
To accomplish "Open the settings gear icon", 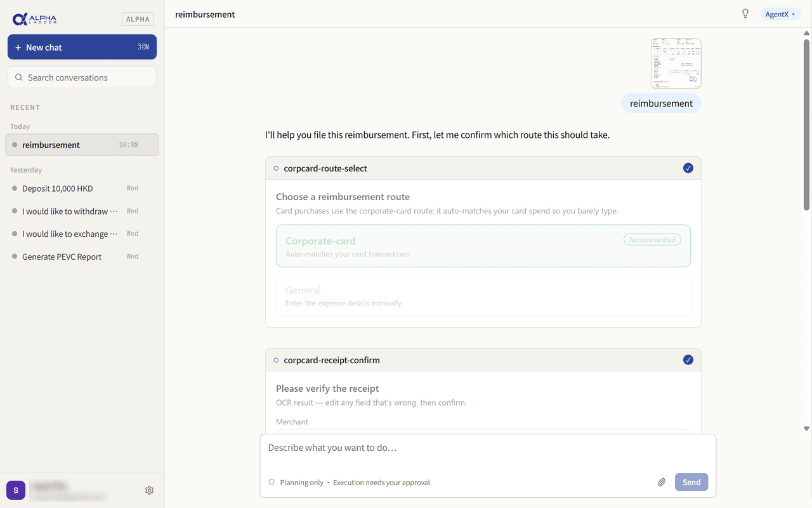I will pyautogui.click(x=149, y=490).
